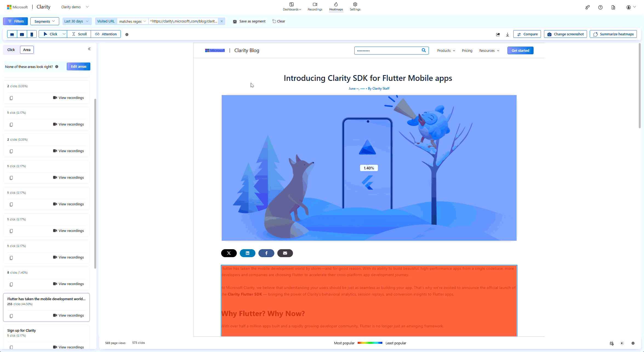
Task: Toggle the hide numbers hash icon in the footer
Action: [611, 343]
